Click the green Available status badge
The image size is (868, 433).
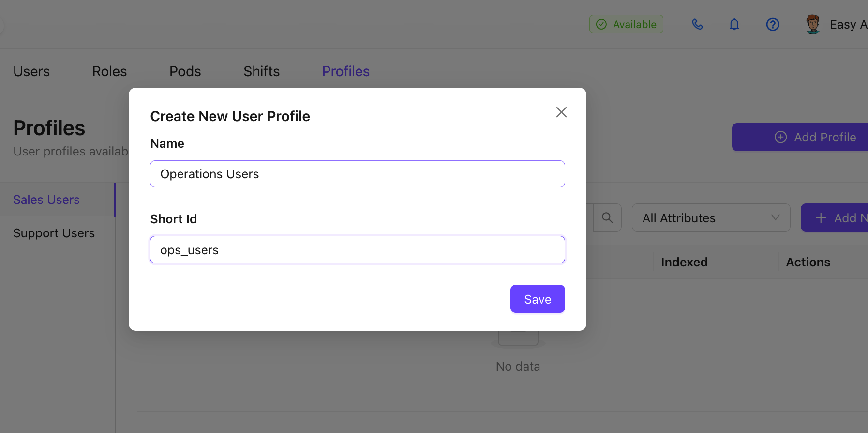point(626,24)
